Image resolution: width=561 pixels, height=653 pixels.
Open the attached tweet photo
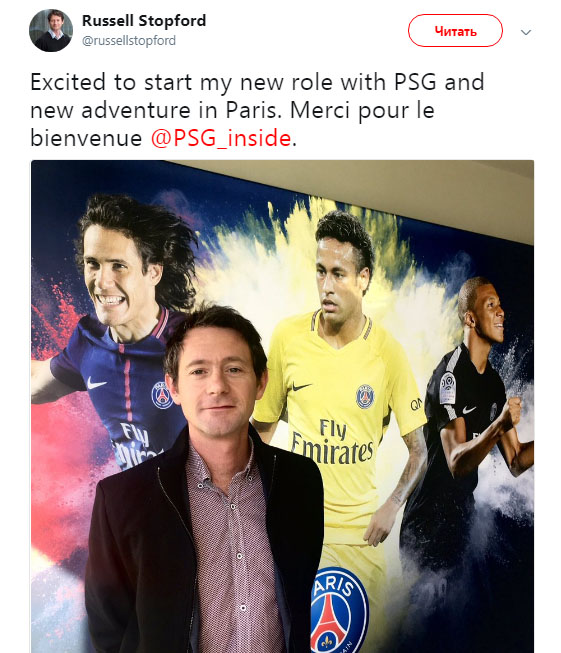282,406
